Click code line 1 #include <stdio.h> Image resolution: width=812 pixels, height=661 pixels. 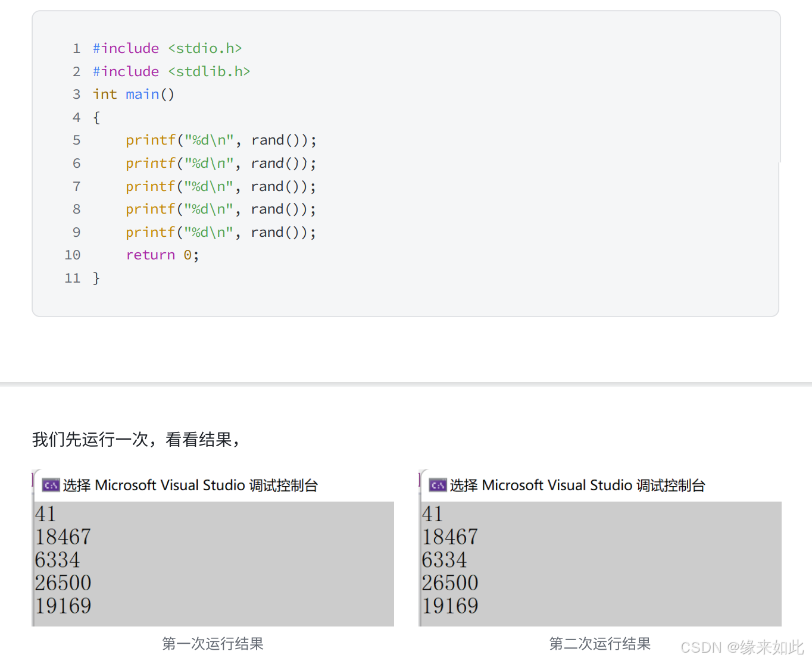point(167,48)
